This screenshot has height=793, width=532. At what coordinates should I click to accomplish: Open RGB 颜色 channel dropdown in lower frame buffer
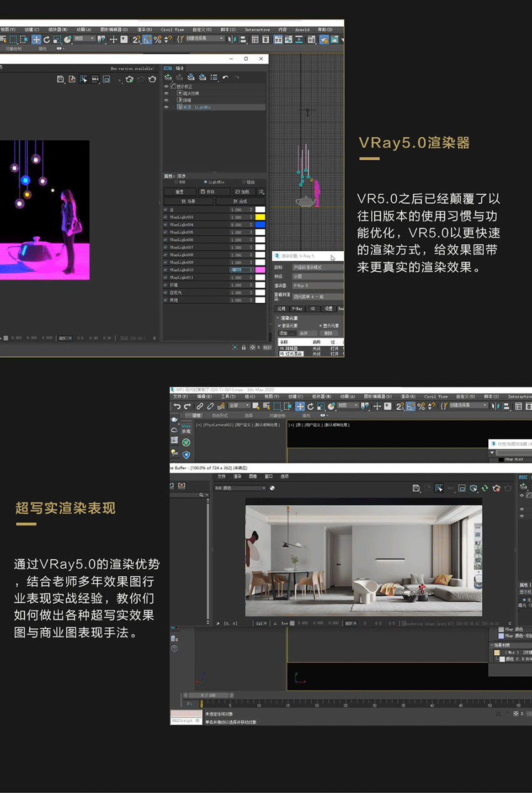tap(240, 487)
